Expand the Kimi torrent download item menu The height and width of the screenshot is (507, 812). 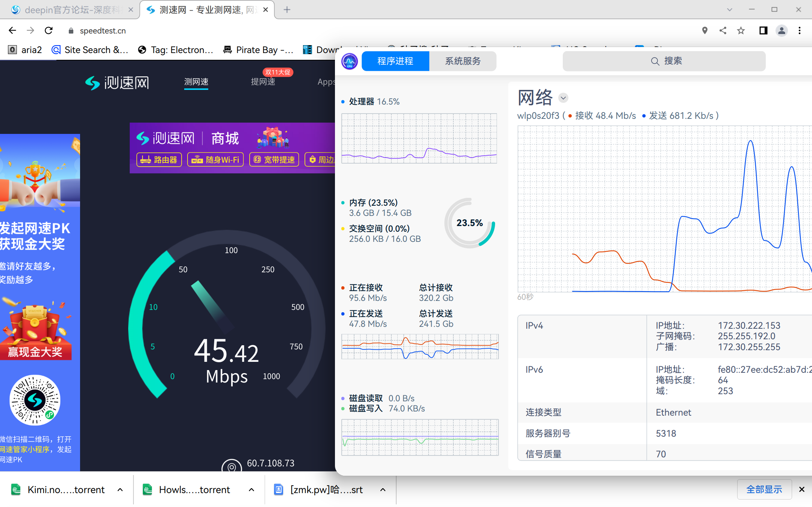click(x=121, y=489)
